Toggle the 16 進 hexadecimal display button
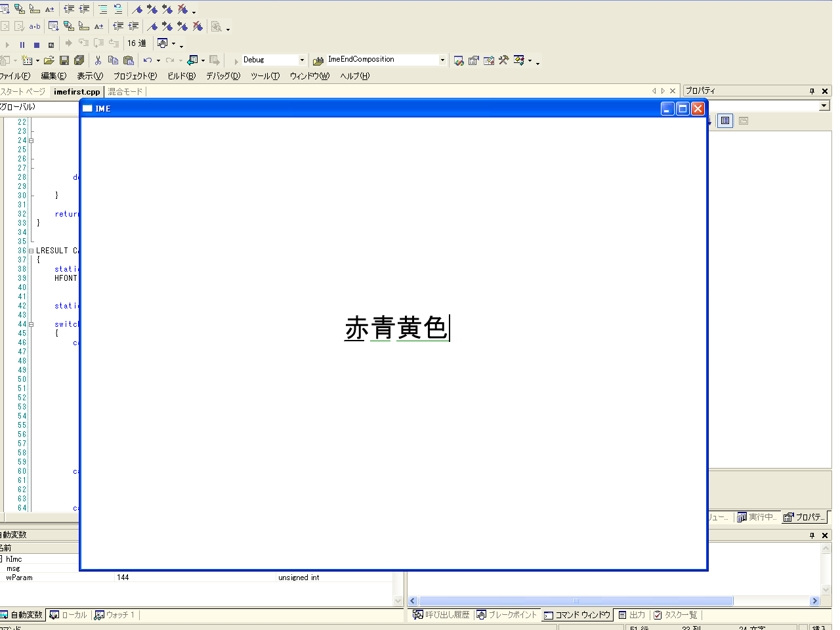The height and width of the screenshot is (630, 840). [x=136, y=43]
